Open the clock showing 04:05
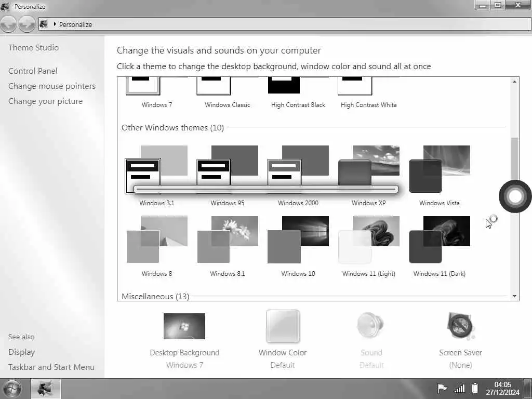532x399 pixels. coord(502,389)
